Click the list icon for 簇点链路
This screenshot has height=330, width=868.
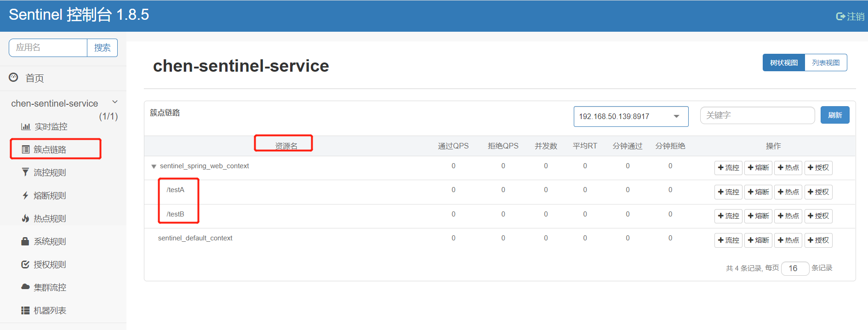[x=26, y=149]
